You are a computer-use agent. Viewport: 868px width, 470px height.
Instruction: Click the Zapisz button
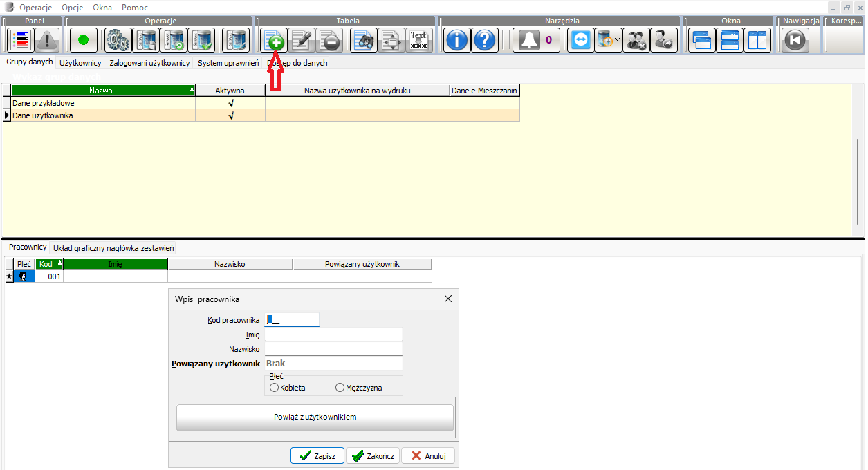click(x=317, y=456)
